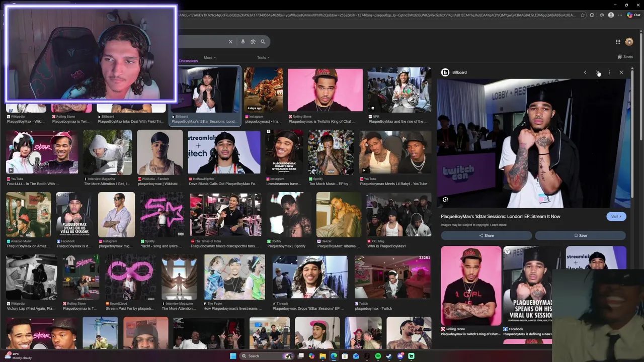The width and height of the screenshot is (644, 362).
Task: Open Deezer PlaqueBoyMax albums thumbnail
Action: 339,215
